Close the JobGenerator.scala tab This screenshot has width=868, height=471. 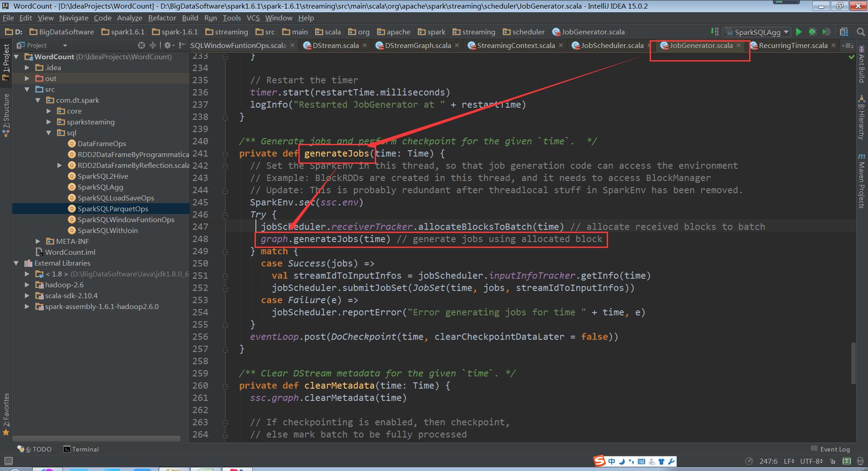tap(739, 45)
